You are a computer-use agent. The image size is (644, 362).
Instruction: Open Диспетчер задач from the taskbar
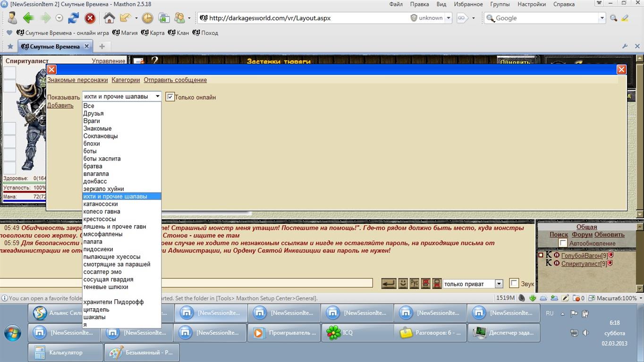(x=504, y=333)
